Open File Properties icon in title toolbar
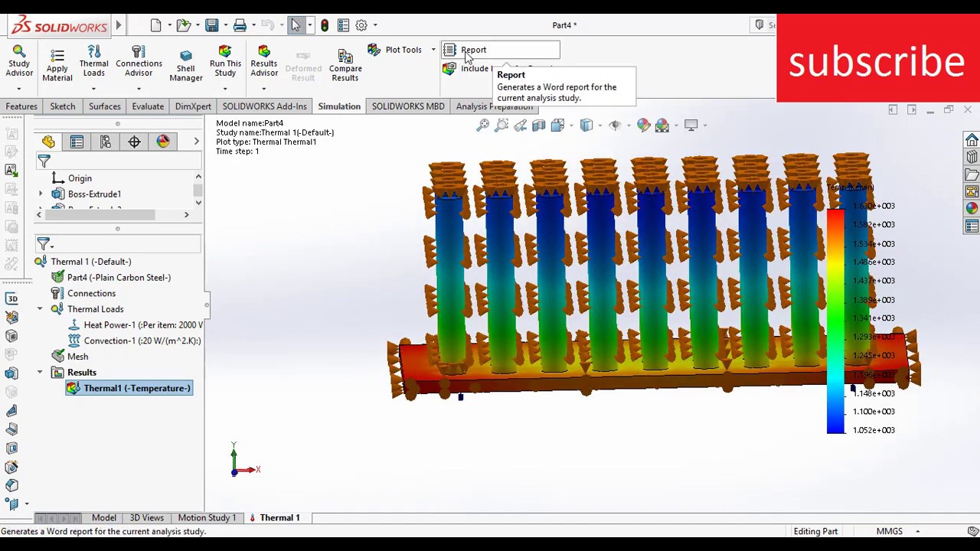The height and width of the screenshot is (551, 980). 343,25
